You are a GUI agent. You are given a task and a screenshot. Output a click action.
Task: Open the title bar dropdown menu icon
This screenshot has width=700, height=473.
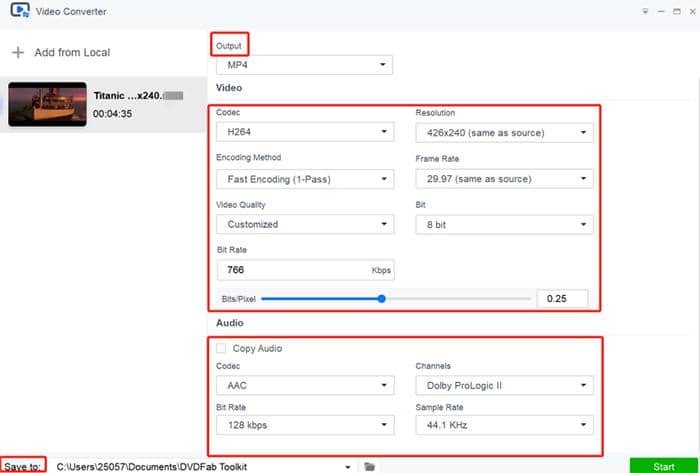(x=645, y=11)
